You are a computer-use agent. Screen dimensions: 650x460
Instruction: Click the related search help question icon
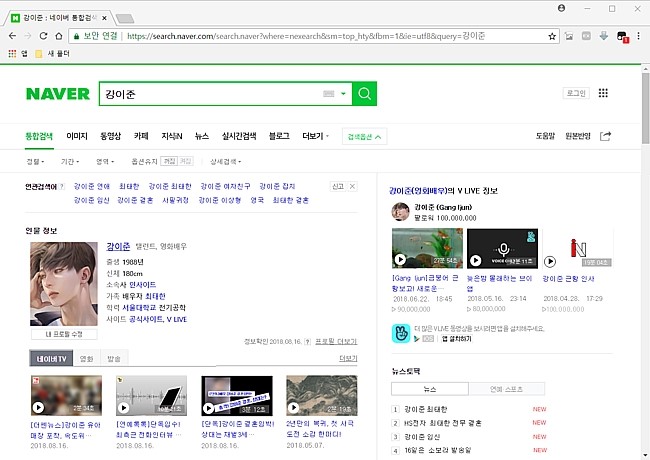62,187
